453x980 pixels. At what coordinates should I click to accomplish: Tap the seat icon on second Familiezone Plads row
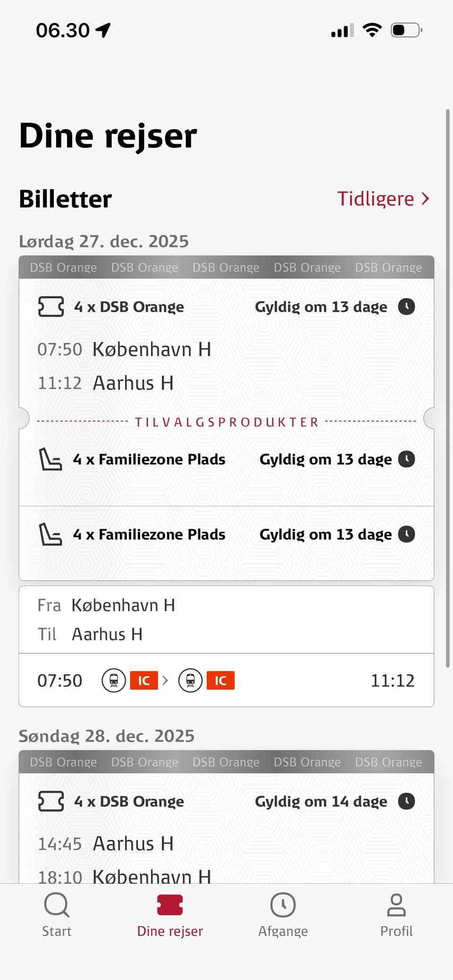coord(50,534)
